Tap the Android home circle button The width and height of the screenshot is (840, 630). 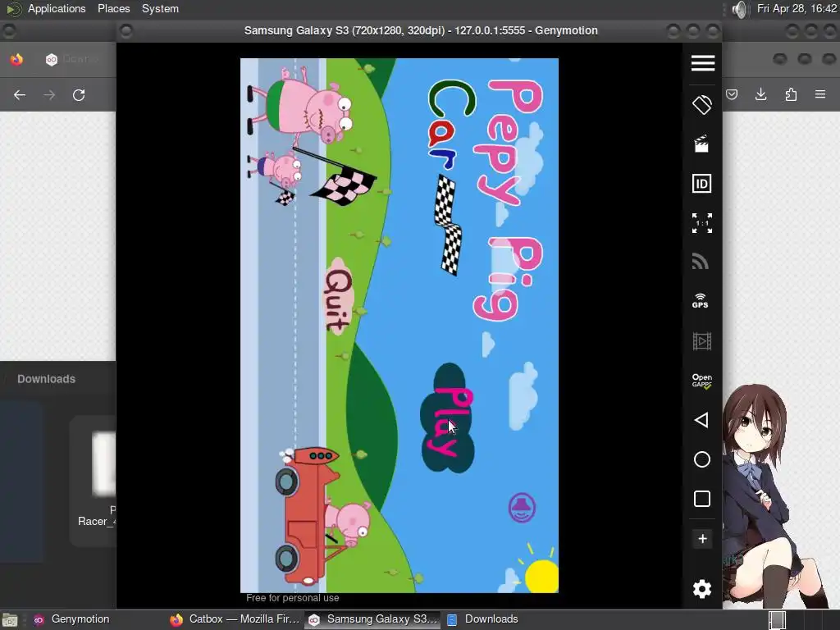click(702, 459)
